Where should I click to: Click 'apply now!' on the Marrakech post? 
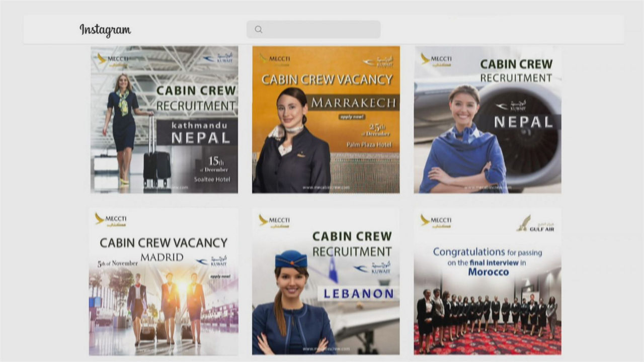point(352,117)
